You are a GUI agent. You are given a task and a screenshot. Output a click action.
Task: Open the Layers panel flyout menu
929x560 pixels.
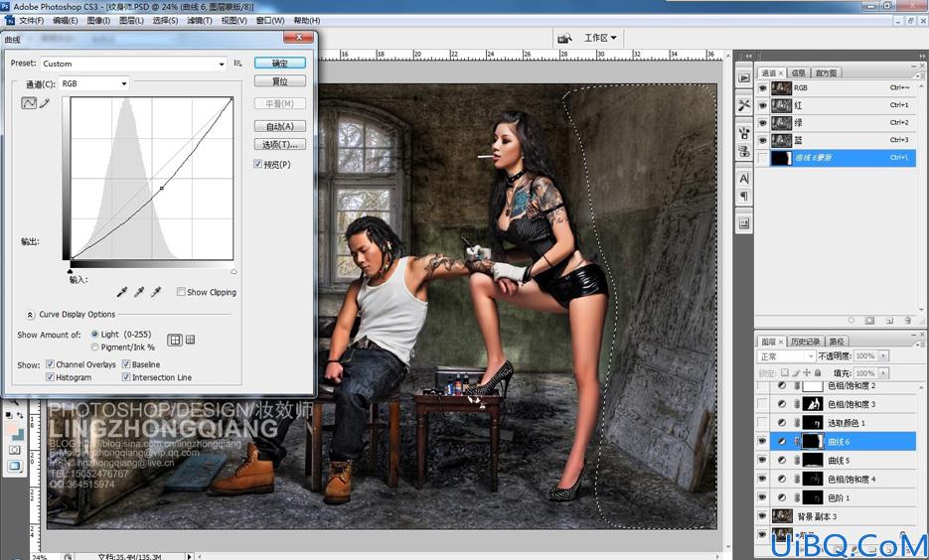tap(920, 344)
